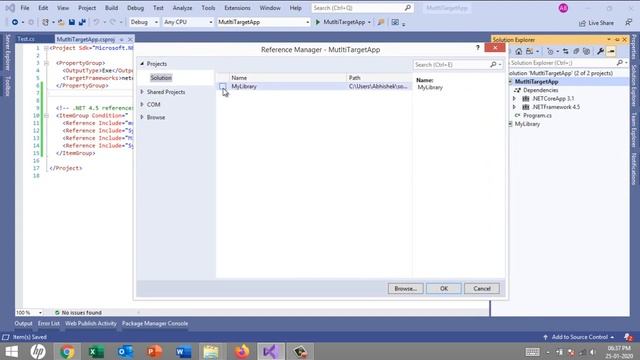Tick the MyLibrary project checkbox
Screen dimensions: 640x360
coord(222,86)
